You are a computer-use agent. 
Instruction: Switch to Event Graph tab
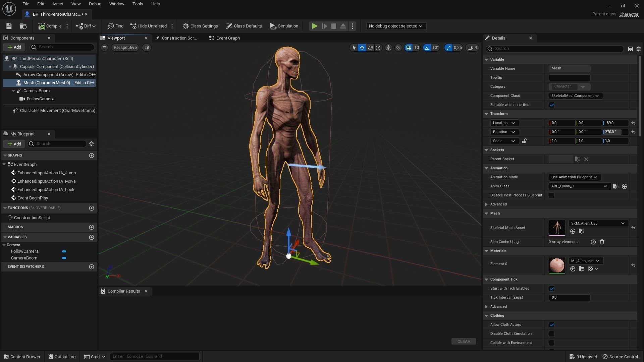[x=225, y=38]
